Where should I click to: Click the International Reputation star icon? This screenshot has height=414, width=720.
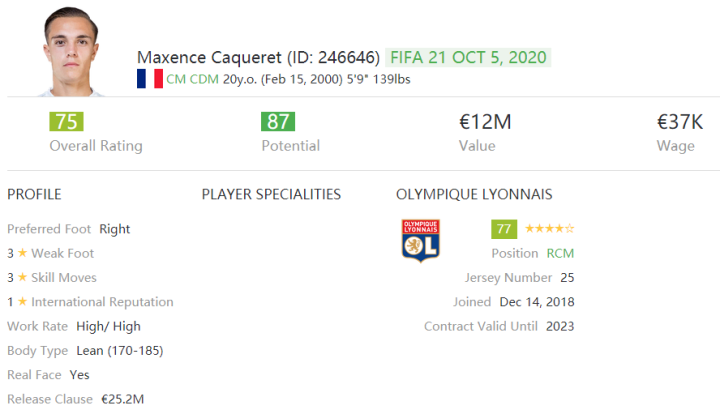[22, 302]
